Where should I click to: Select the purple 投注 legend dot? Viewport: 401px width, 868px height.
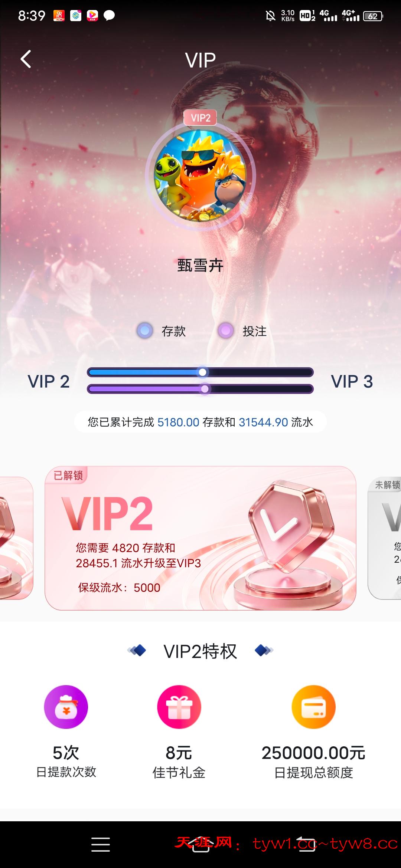(225, 331)
